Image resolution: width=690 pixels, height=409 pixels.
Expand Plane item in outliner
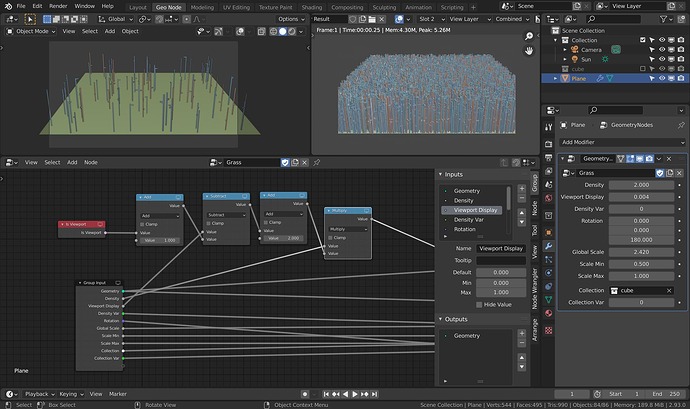pyautogui.click(x=555, y=78)
